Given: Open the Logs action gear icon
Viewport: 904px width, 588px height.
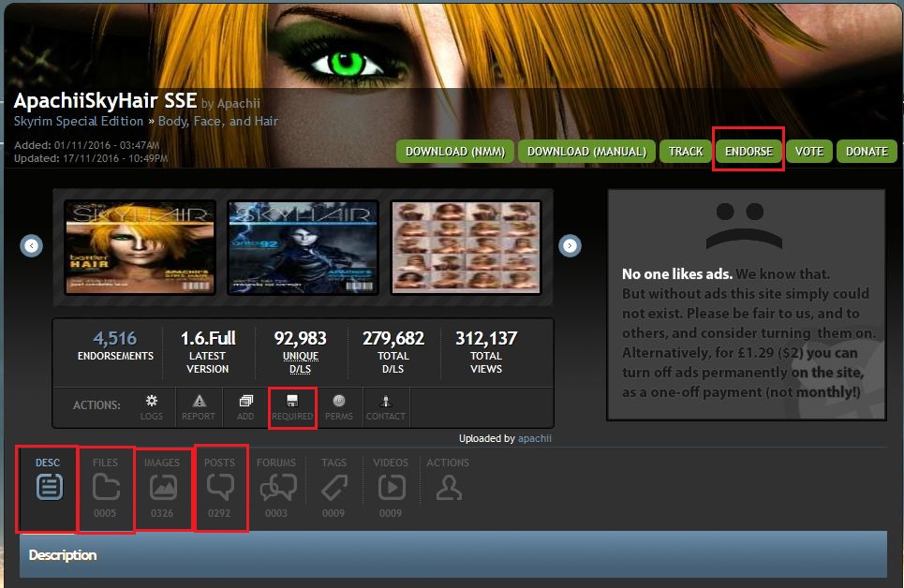Looking at the screenshot, I should 152,401.
